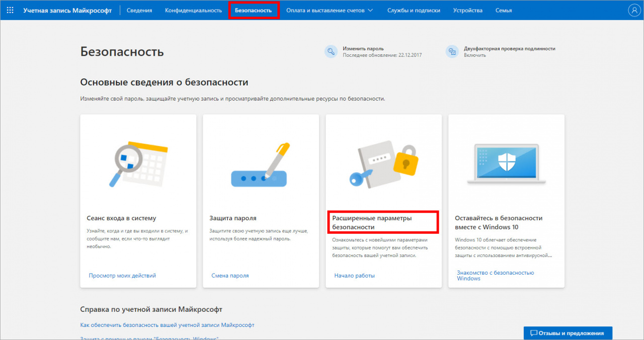
Task: Click the Отзывы и предложения button
Action: pyautogui.click(x=568, y=333)
